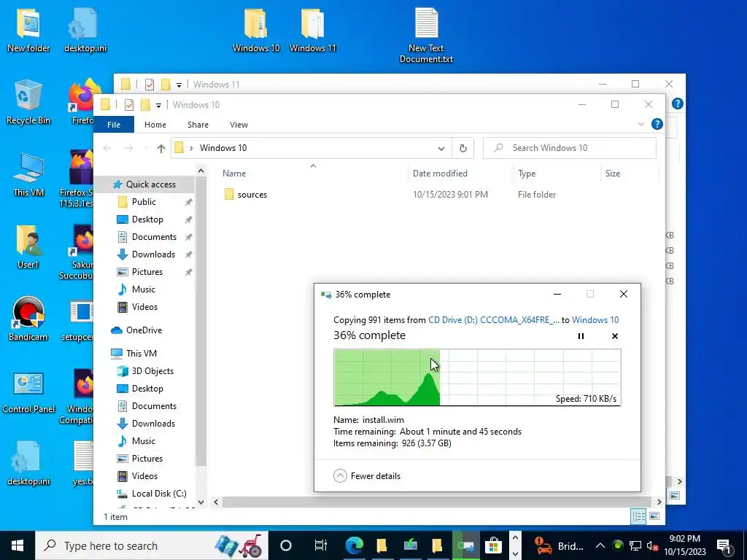Select pinned Public folder in Quick access

144,202
